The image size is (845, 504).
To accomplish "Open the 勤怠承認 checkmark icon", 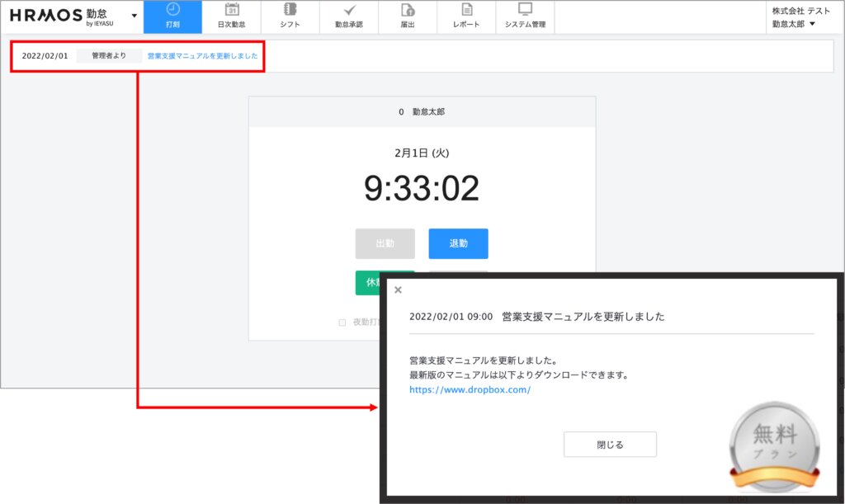I will (349, 11).
